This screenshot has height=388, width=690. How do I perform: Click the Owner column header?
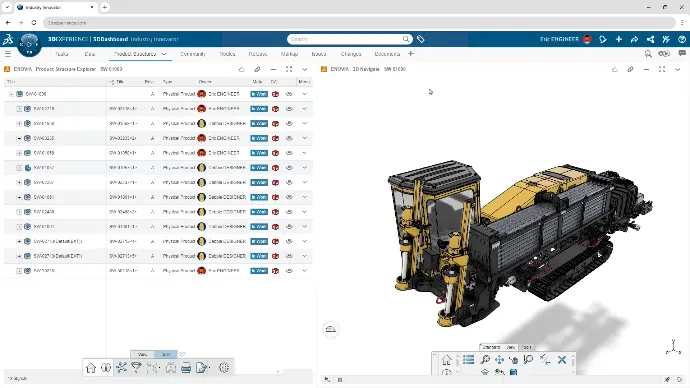click(x=205, y=82)
